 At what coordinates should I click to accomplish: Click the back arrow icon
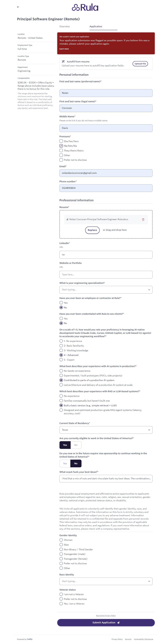(18, 7)
